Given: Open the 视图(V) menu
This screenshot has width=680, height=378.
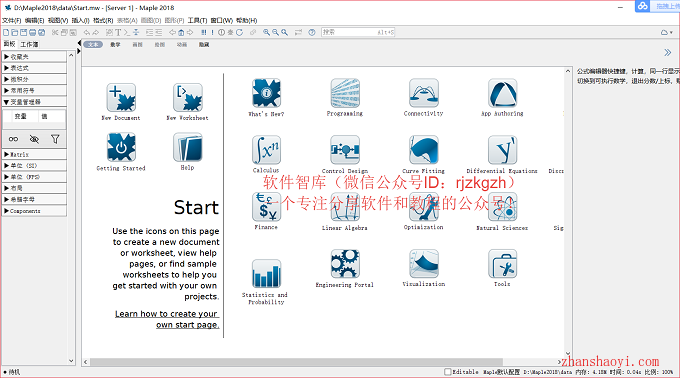Looking at the screenshot, I should point(58,20).
